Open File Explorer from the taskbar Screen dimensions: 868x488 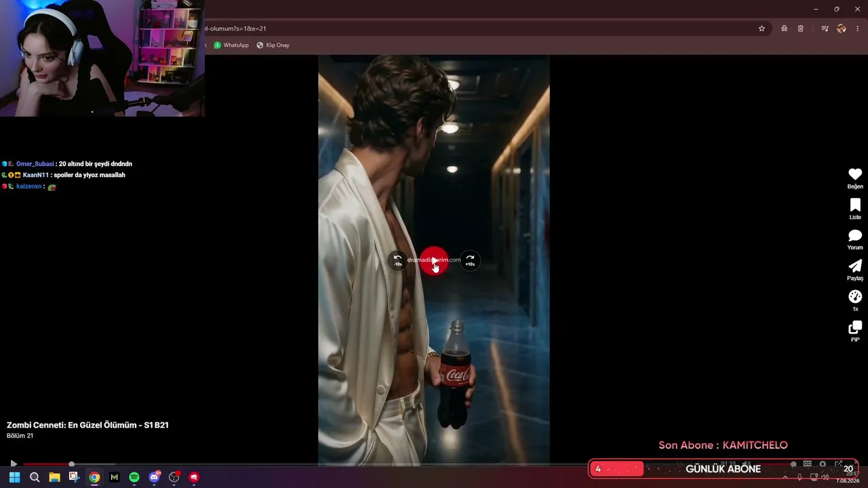(x=54, y=477)
